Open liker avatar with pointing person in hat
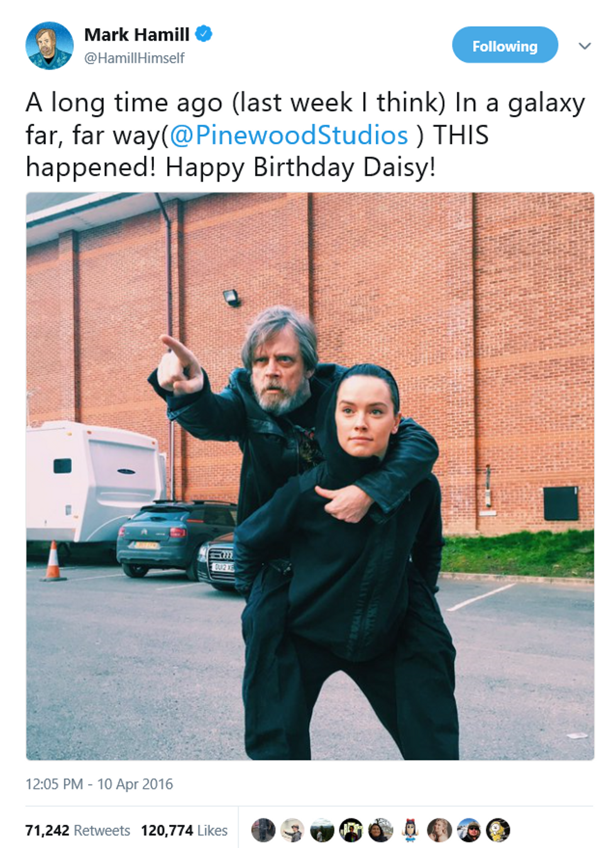Screen dimensions: 616x848 292,830
